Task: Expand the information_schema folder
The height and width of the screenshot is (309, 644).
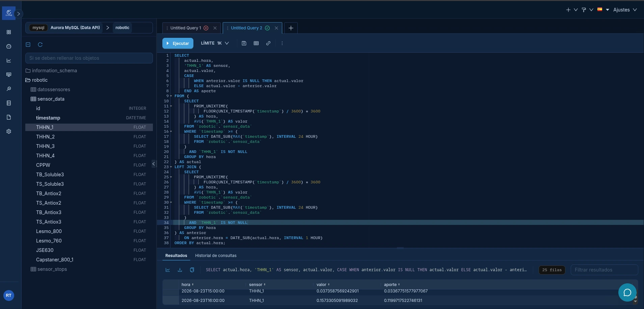Action: [x=51, y=71]
